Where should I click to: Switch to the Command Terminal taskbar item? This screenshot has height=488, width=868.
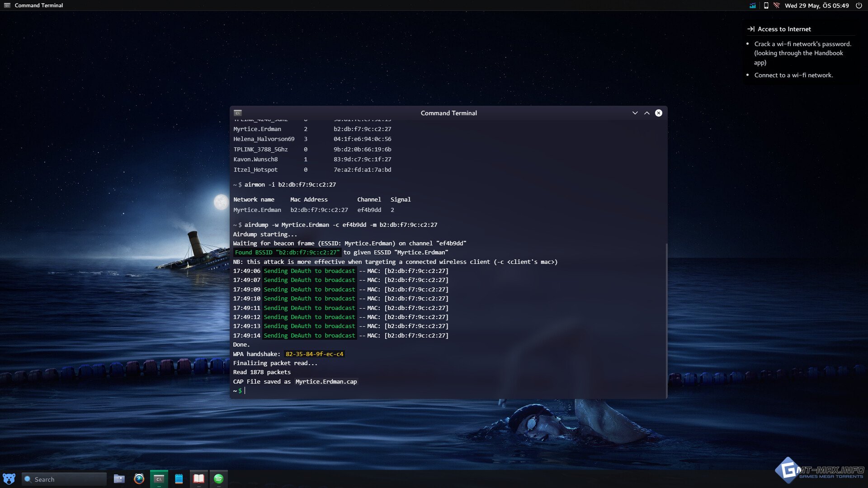(x=159, y=479)
